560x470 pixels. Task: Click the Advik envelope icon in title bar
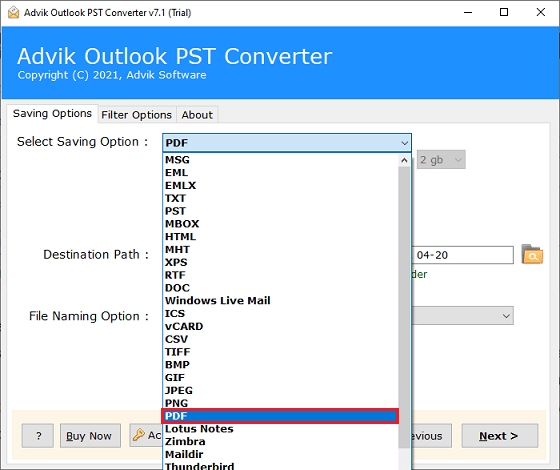click(x=13, y=12)
